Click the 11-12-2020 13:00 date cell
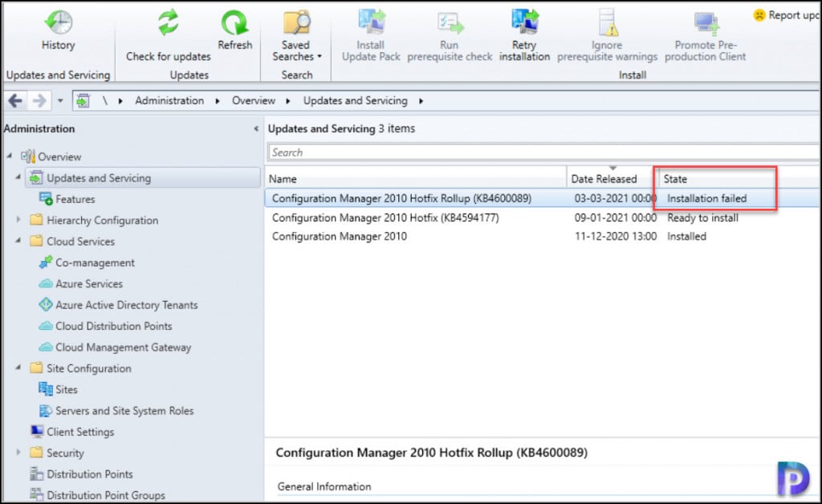The height and width of the screenshot is (504, 822). coord(616,236)
